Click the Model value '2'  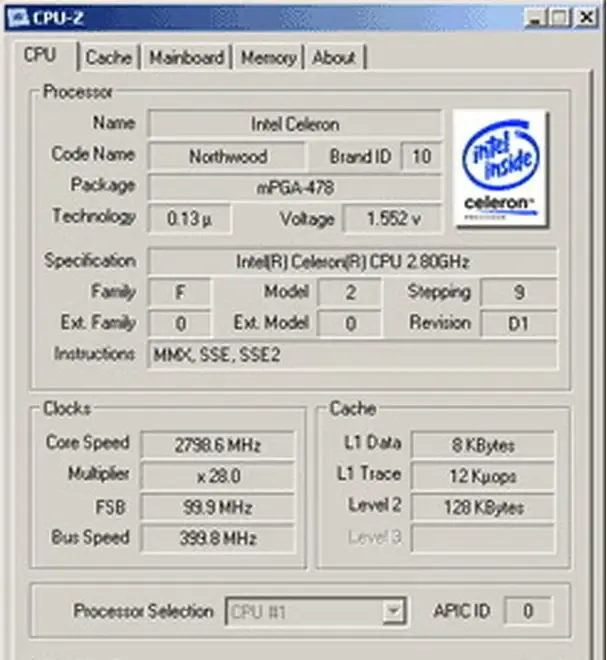pos(350,292)
